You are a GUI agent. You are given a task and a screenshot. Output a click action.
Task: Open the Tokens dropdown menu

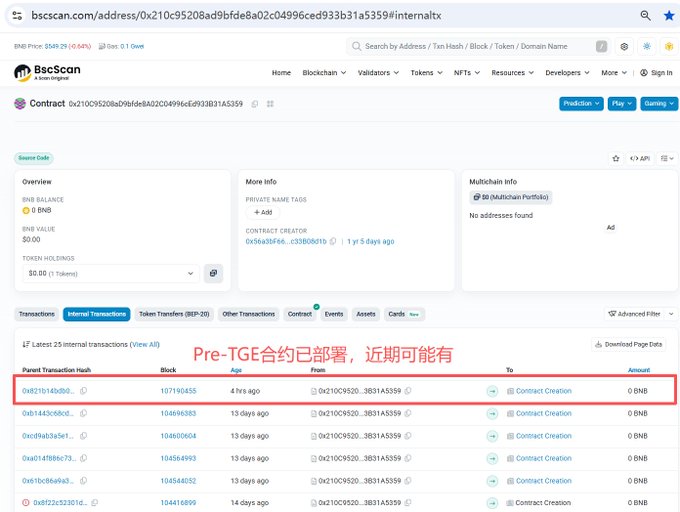point(426,73)
